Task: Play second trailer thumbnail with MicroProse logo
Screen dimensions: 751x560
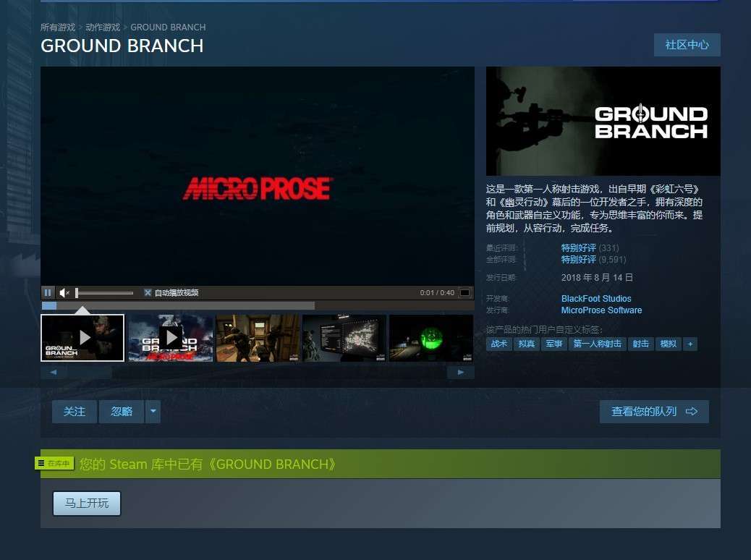Action: pos(171,338)
